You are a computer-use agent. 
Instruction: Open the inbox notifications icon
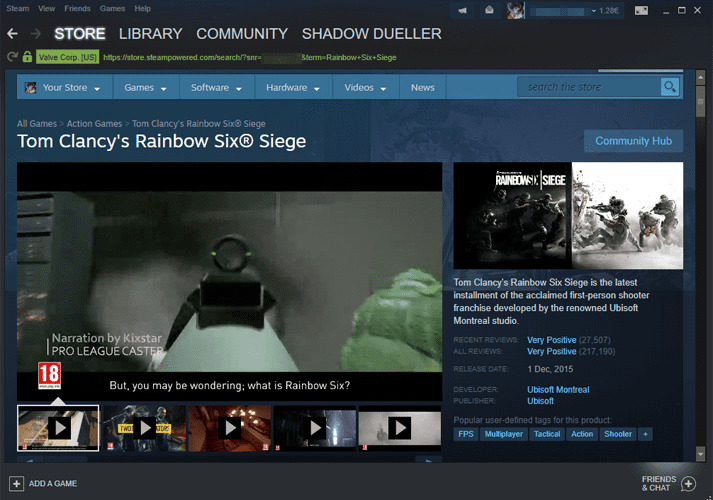coord(489,10)
